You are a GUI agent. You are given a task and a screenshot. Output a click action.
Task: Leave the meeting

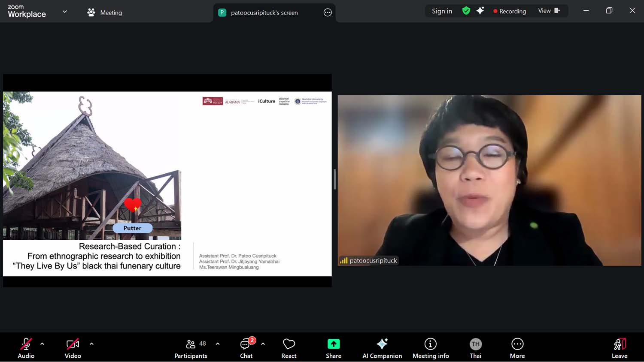[x=620, y=348]
